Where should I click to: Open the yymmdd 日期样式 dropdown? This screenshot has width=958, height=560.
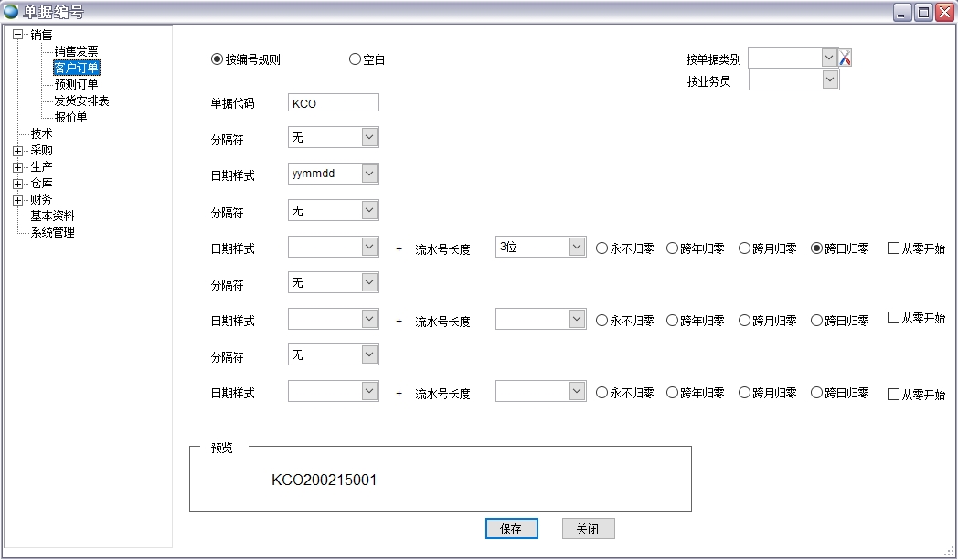tap(369, 173)
